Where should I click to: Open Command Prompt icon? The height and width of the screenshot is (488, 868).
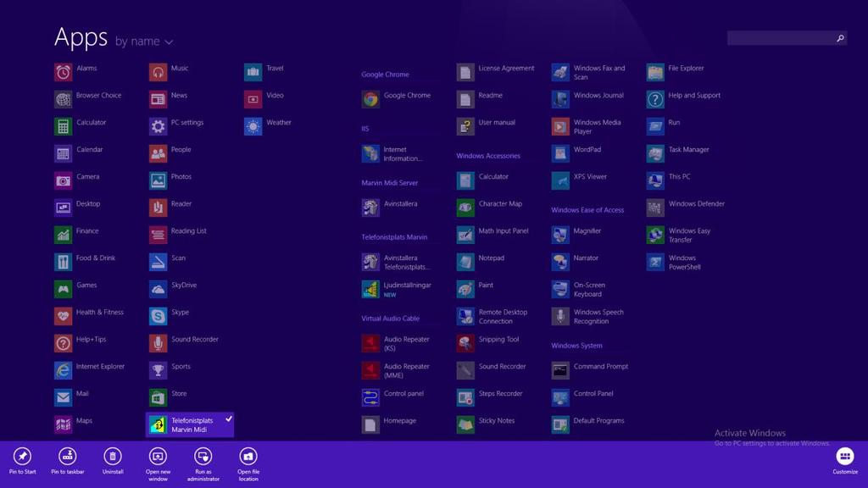(x=560, y=370)
